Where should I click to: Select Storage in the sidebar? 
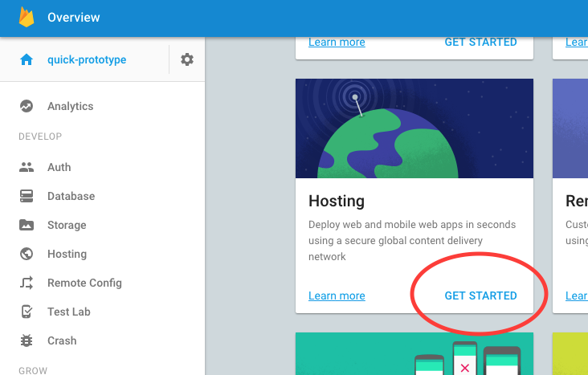tap(67, 226)
